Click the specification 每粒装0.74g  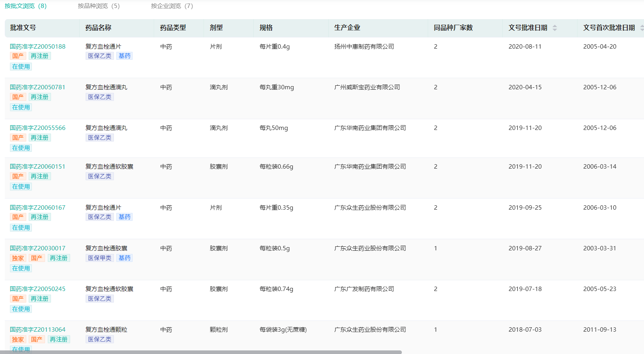coord(276,289)
